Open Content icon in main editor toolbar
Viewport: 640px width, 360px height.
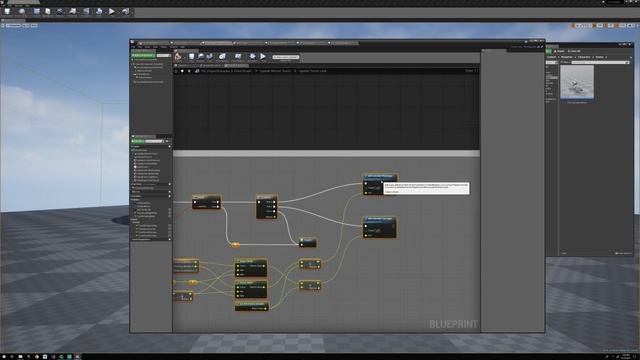[x=37, y=12]
